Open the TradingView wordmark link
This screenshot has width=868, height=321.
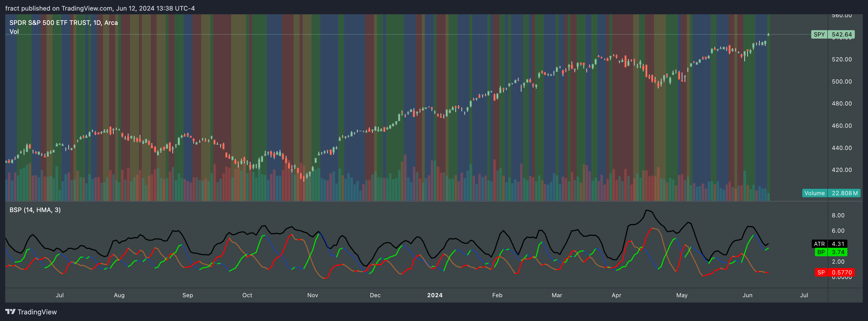pyautogui.click(x=37, y=312)
